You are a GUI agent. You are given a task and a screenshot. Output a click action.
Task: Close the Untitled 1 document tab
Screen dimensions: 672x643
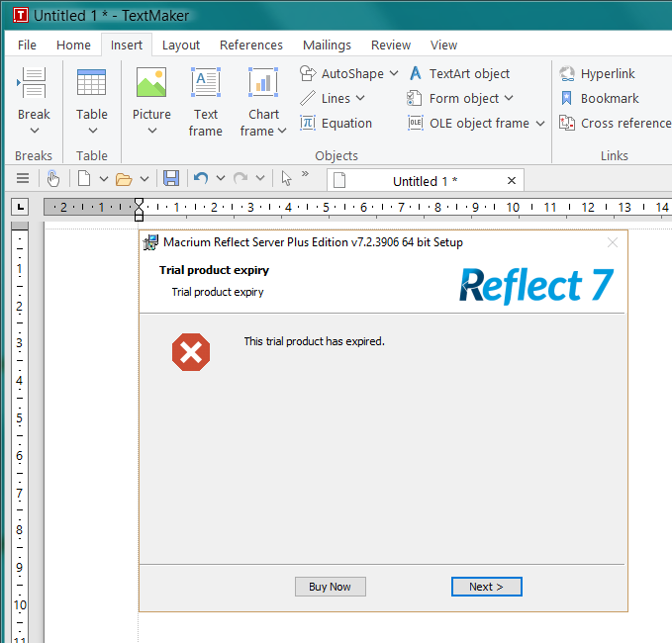[x=512, y=181]
